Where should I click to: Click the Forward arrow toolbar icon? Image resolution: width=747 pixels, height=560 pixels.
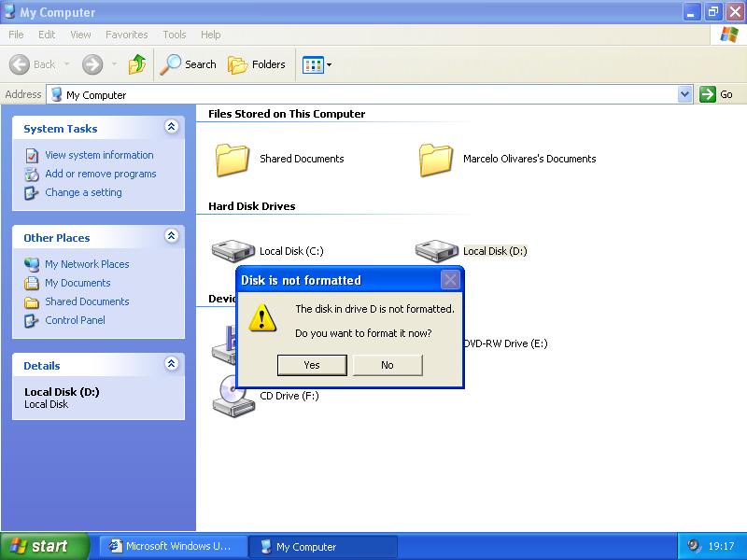coord(92,64)
